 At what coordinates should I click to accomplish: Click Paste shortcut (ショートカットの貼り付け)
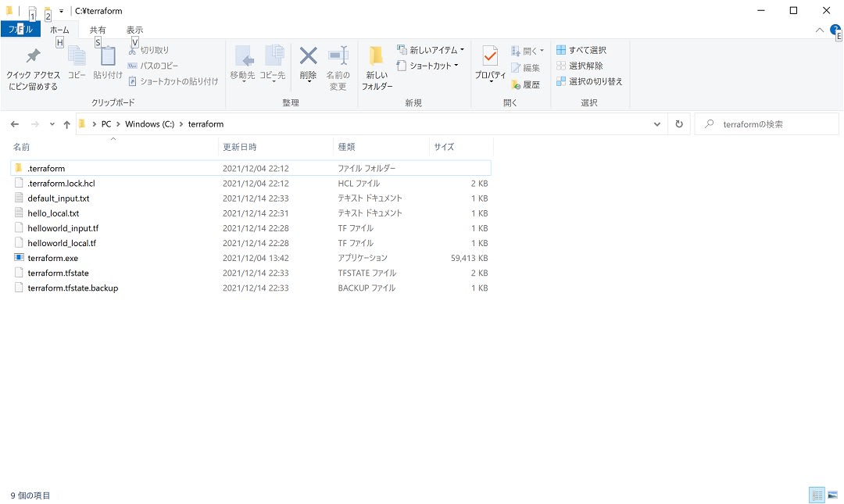coord(173,81)
